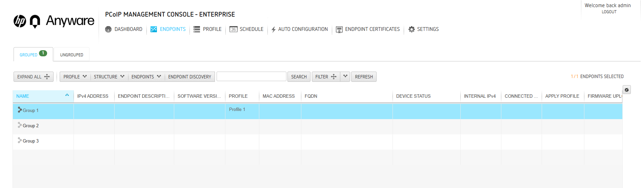Switch to the Ungrouped tab

(x=72, y=55)
